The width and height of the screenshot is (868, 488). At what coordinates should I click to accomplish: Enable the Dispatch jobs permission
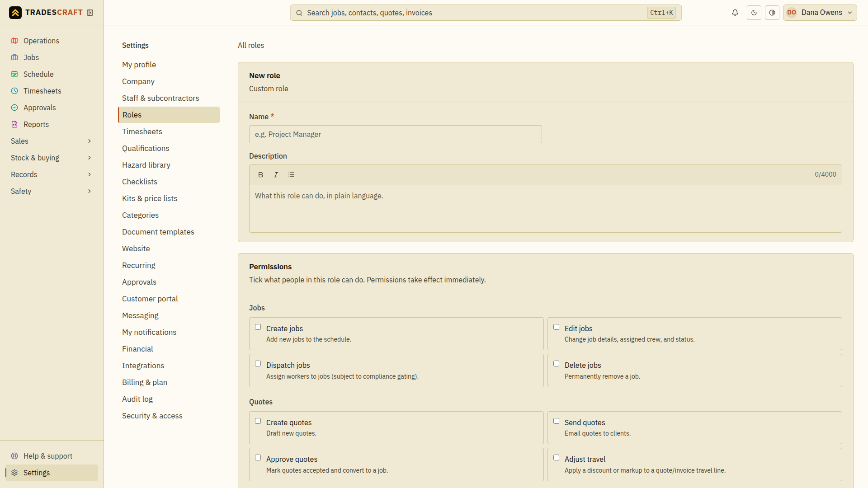click(x=258, y=364)
